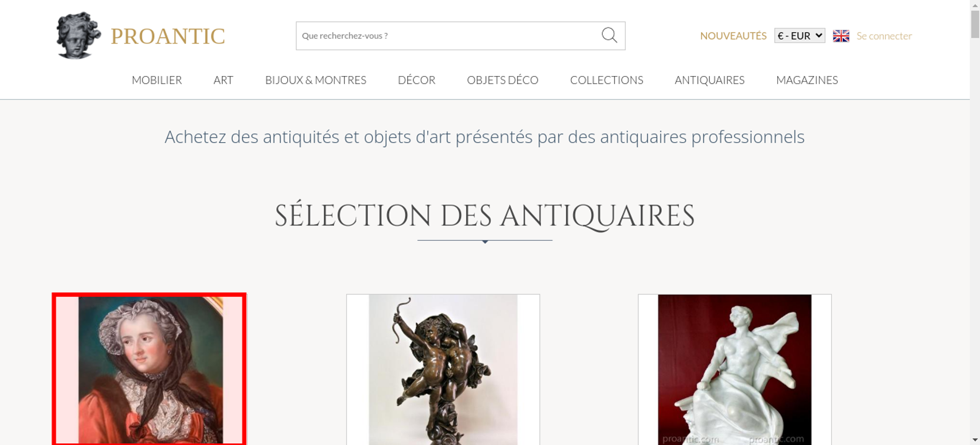Open the white marble statue thumbnail
Viewport: 980px width, 445px height.
pos(735,370)
